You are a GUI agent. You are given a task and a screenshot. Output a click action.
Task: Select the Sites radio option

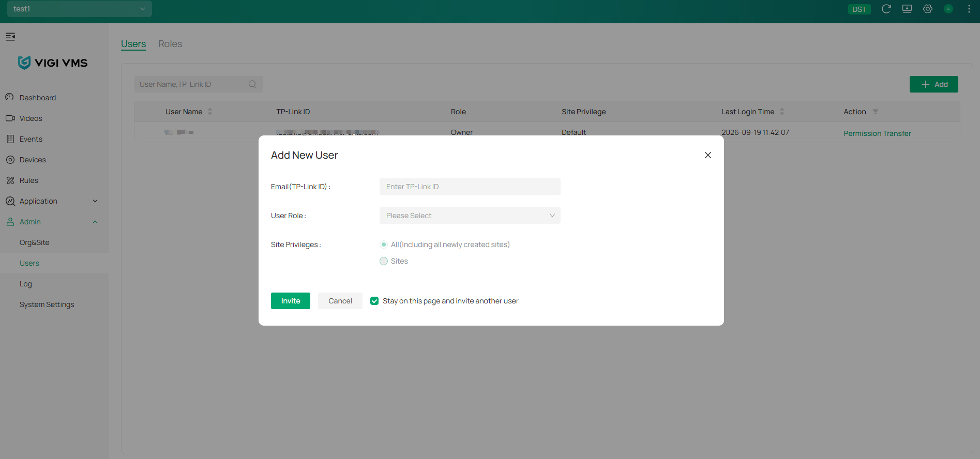(384, 261)
